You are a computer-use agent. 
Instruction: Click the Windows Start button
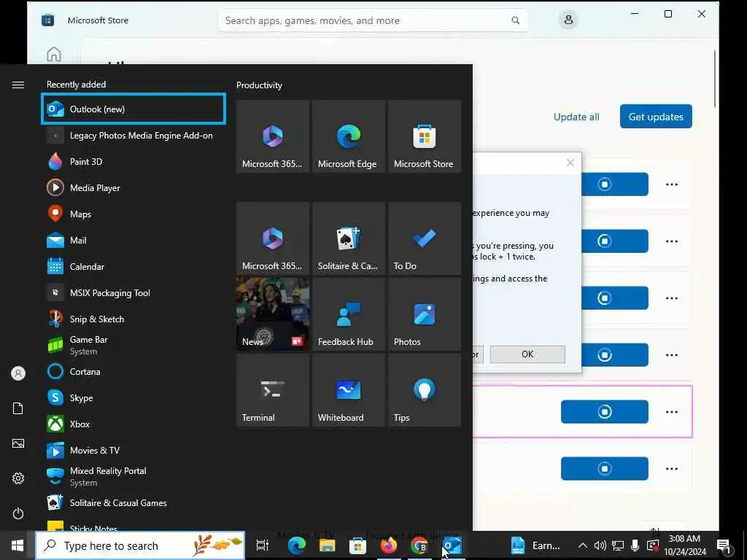tap(18, 545)
